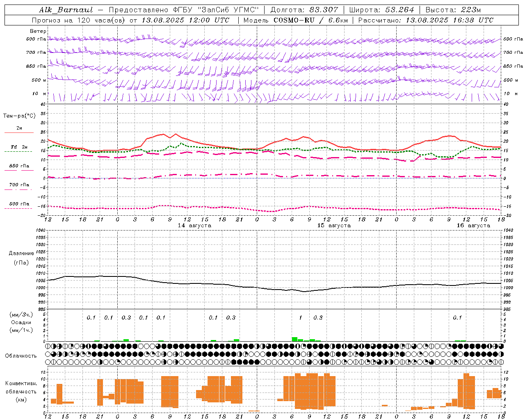Click the tallest green precipitation bar

[294, 339]
